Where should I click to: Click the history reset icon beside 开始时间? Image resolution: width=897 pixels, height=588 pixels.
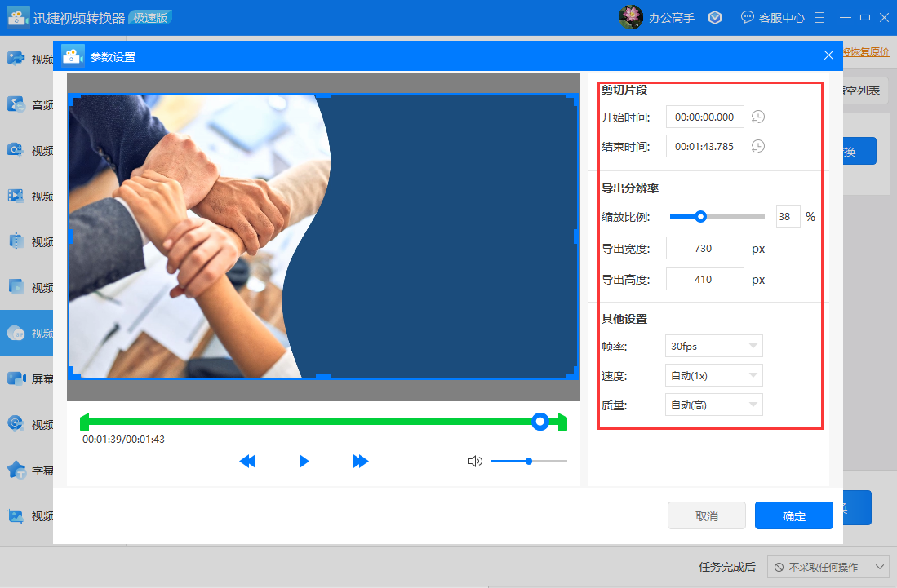pos(757,117)
